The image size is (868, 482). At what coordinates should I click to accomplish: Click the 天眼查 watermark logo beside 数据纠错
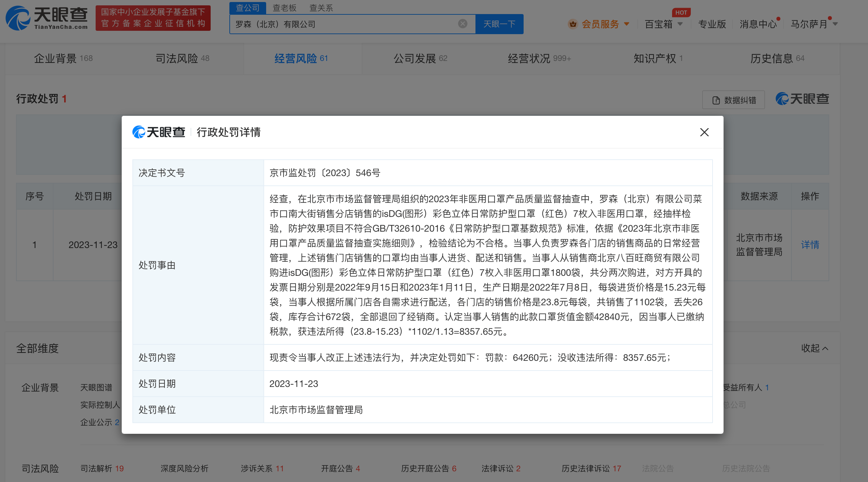click(x=802, y=99)
